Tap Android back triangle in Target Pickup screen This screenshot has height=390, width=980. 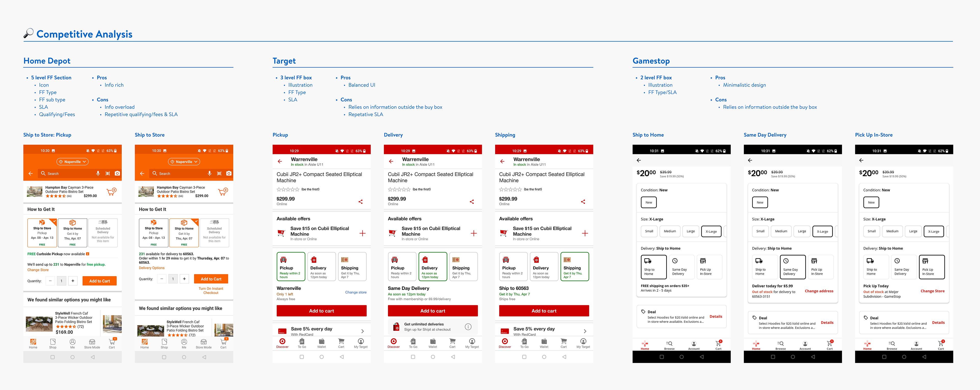[342, 357]
